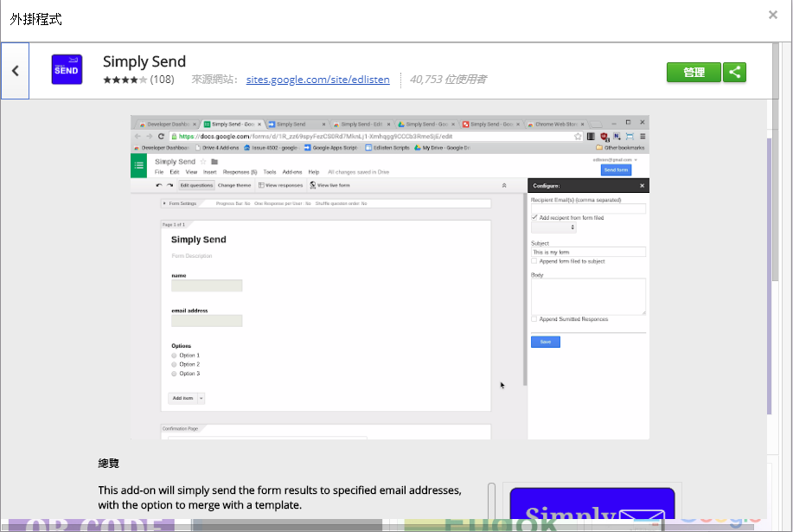Click the Subject field reading 'This is my form'
The height and width of the screenshot is (532, 793).
[588, 252]
